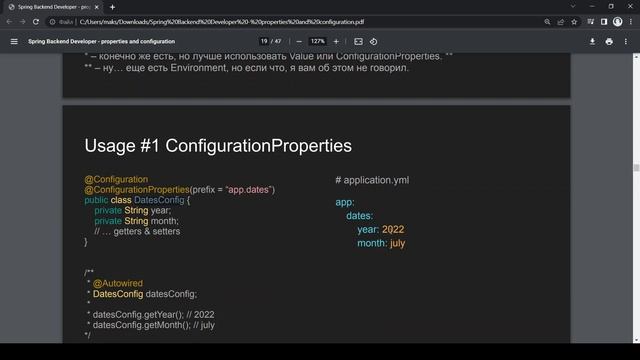Viewport: 640px width, 360px height.
Task: Open the media control extension icon
Action: 591,22
